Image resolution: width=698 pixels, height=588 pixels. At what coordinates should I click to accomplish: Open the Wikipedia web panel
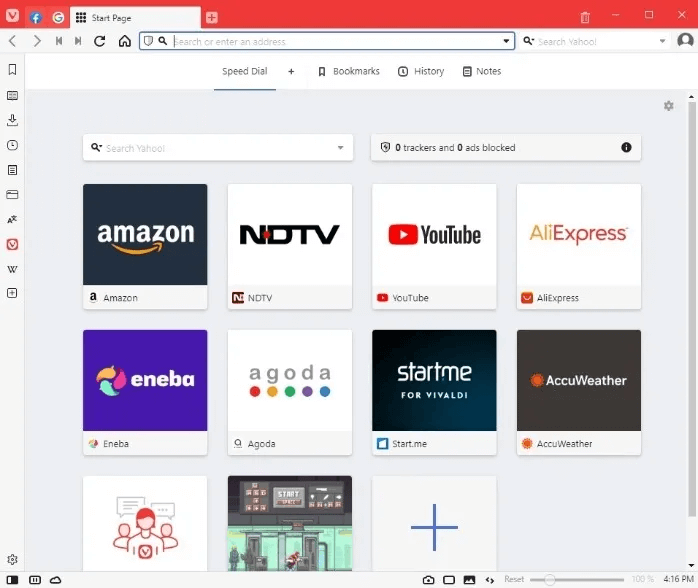(x=12, y=269)
